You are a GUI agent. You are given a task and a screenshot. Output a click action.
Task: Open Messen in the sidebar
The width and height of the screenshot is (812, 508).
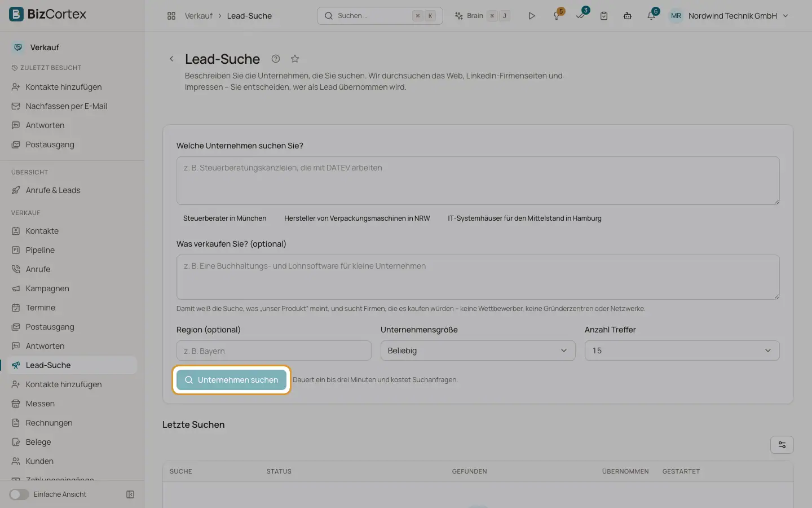[x=40, y=404]
